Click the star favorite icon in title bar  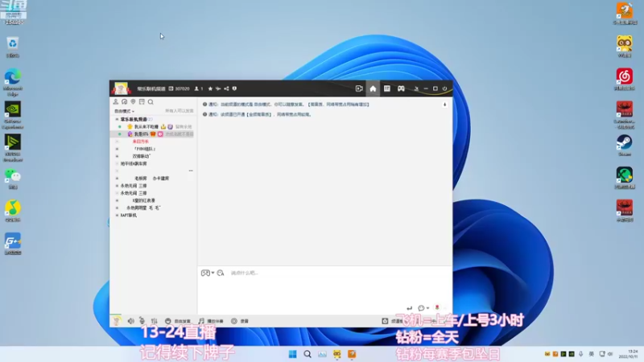tap(210, 88)
